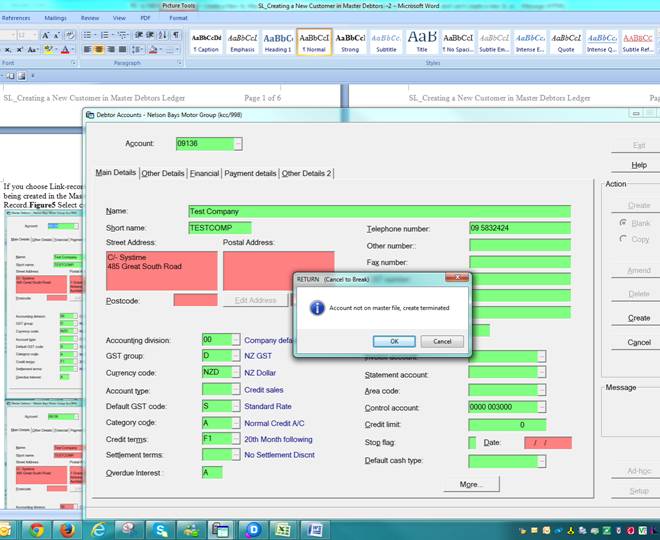
Task: Open Paragraph dialog launcher
Action: 179,63
